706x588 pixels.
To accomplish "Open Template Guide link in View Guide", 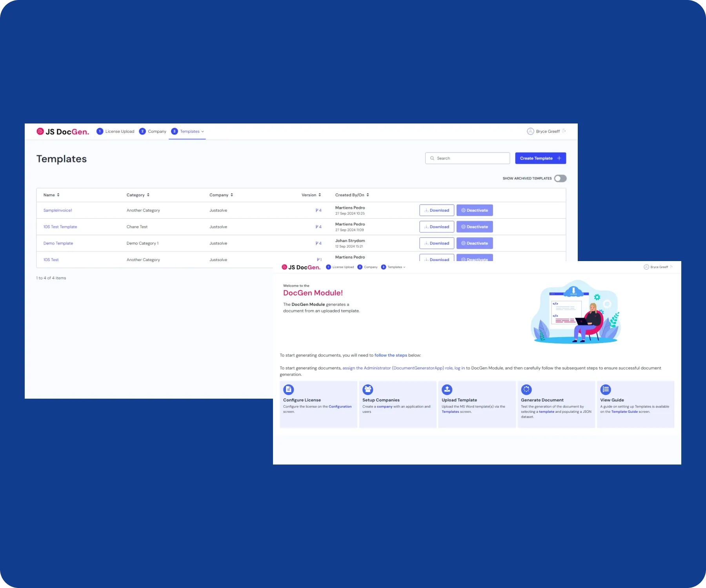I will [624, 412].
